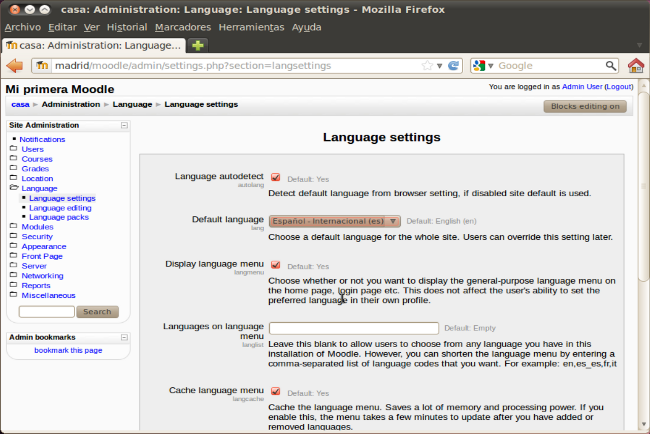This screenshot has width=650, height=434.
Task: Open the Default language dropdown
Action: coord(335,221)
